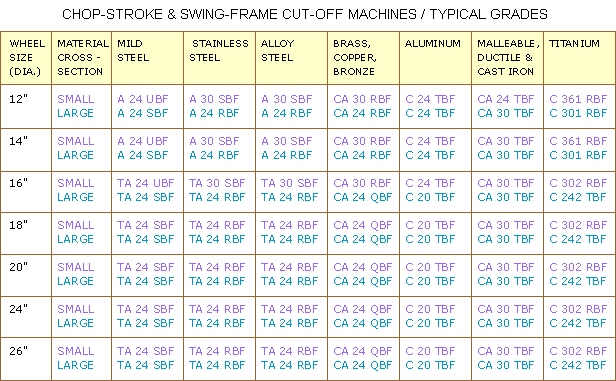Image resolution: width=616 pixels, height=381 pixels.
Task: Click LARGE label in the 24" row
Action: click(75, 323)
